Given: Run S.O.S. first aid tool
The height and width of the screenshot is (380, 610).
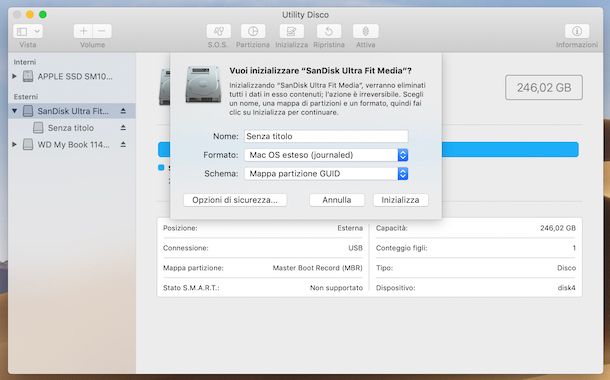Looking at the screenshot, I should click(218, 31).
